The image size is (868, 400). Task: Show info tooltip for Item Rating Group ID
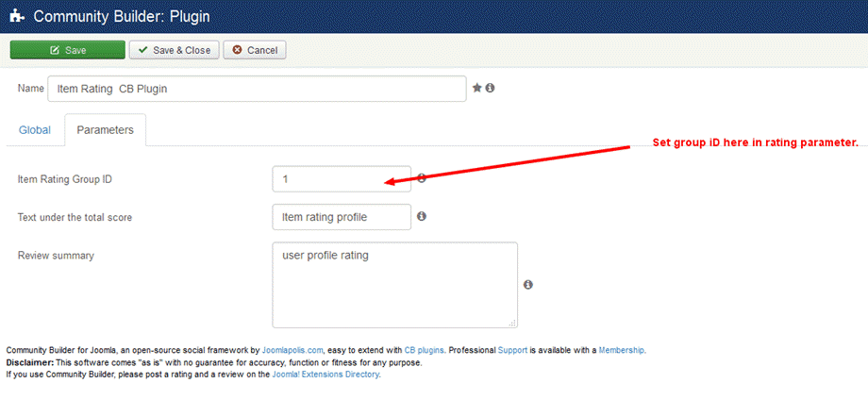tap(422, 177)
